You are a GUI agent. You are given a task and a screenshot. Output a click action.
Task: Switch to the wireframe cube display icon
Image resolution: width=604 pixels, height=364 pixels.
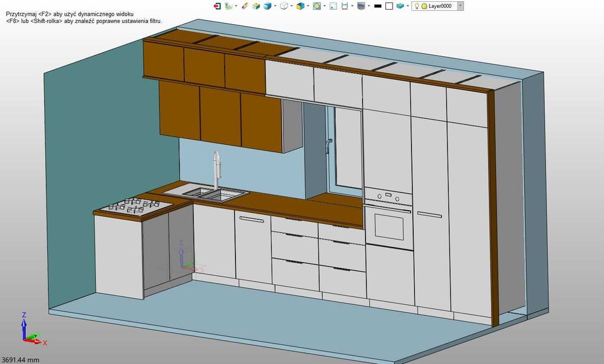pos(283,6)
